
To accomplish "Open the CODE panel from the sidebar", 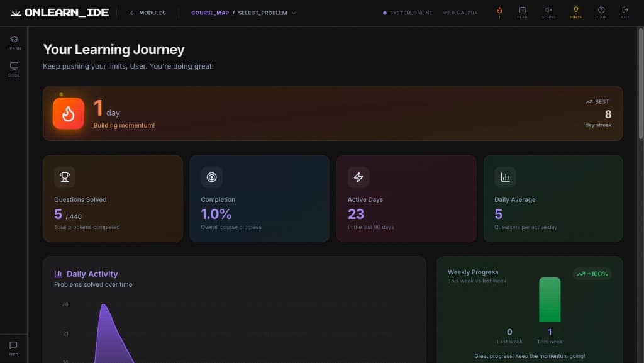I will coord(13,67).
